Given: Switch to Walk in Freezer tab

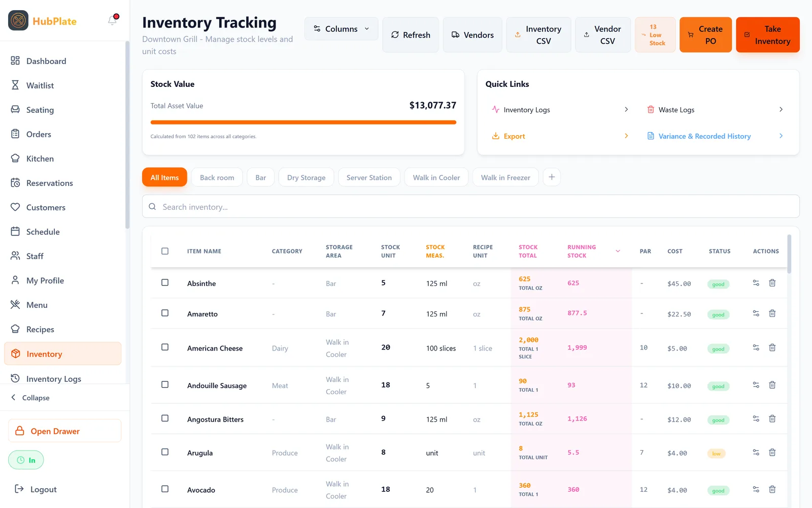Looking at the screenshot, I should 505,177.
